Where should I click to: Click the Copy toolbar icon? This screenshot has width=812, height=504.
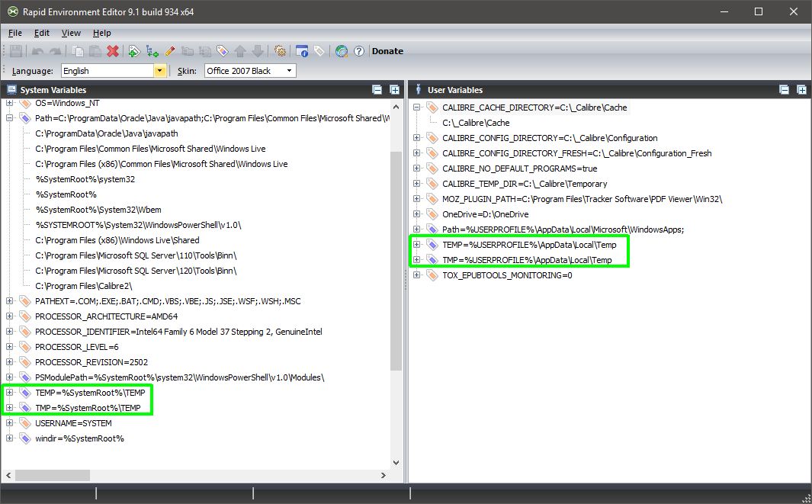79,51
